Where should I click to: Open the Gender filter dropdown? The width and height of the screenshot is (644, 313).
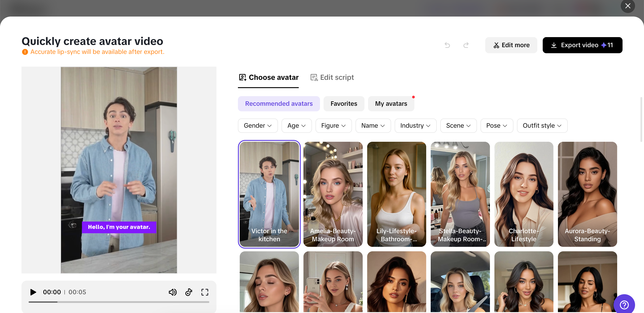point(258,125)
